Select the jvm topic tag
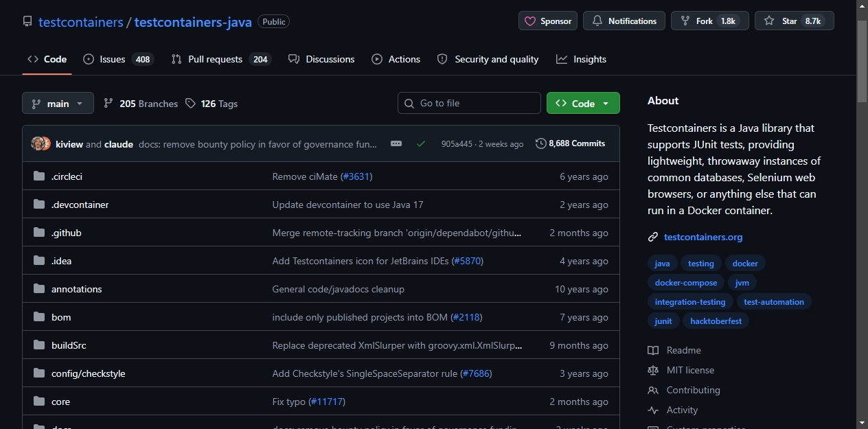Viewport: 868px width, 429px height. (742, 283)
